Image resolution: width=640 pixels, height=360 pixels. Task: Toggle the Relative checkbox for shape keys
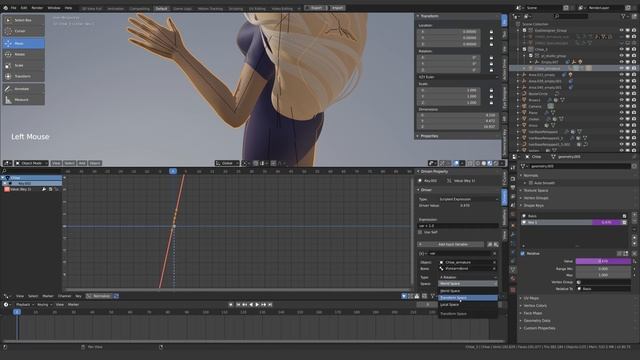[523, 253]
